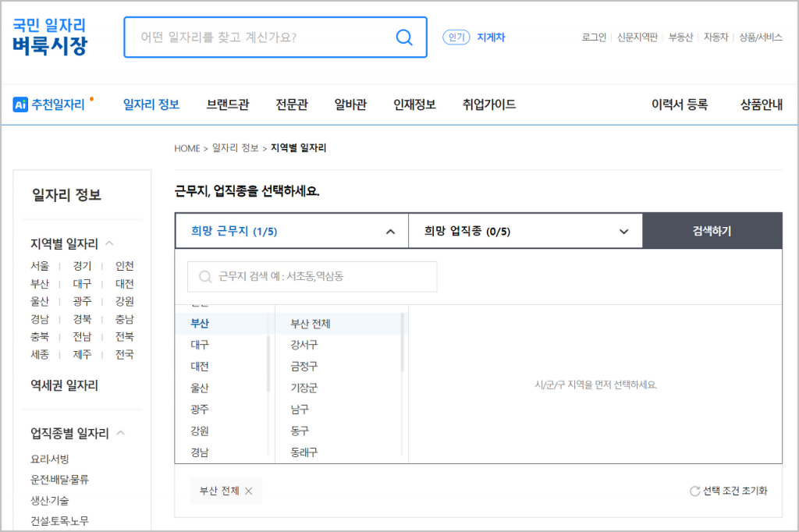This screenshot has height=532, width=799.
Task: Click the 벼룩시장 site logo
Action: [x=49, y=37]
